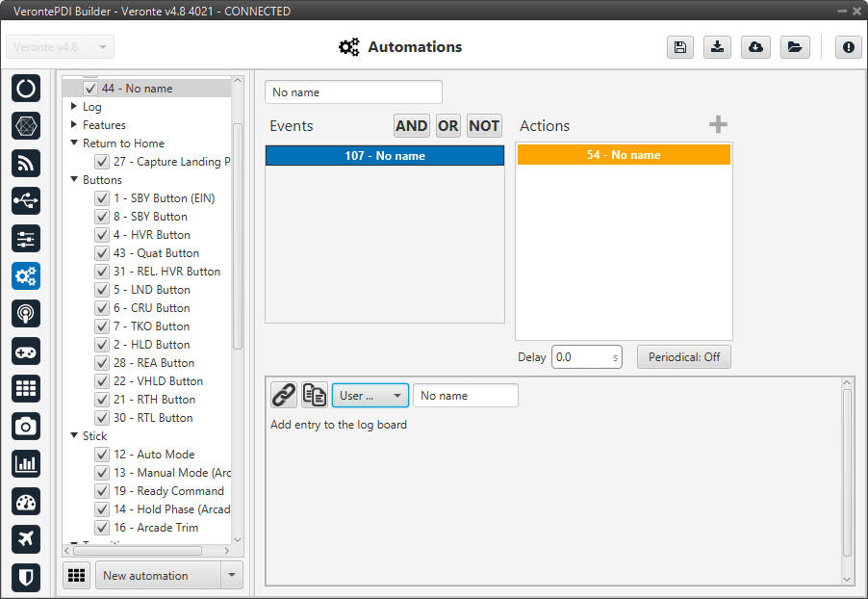The height and width of the screenshot is (599, 868).
Task: Toggle 12 - Auto Mode checkbox
Action: pyautogui.click(x=102, y=455)
